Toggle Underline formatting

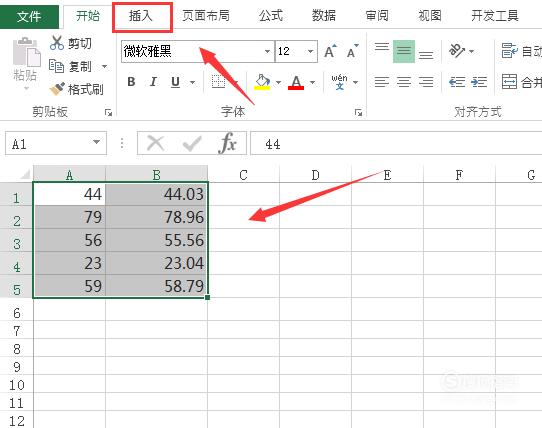coord(175,82)
